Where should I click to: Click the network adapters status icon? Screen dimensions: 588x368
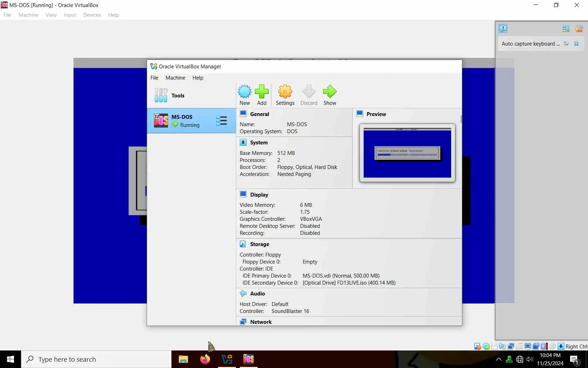click(511, 346)
